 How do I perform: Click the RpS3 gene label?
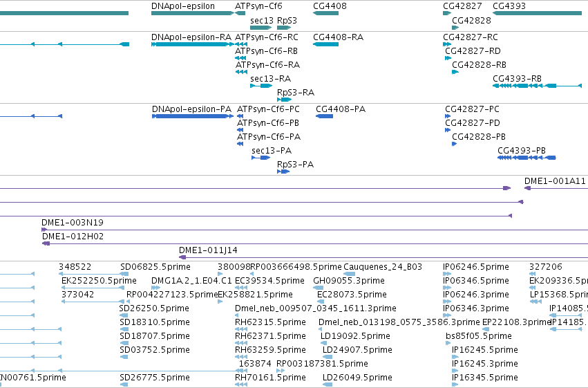click(287, 21)
